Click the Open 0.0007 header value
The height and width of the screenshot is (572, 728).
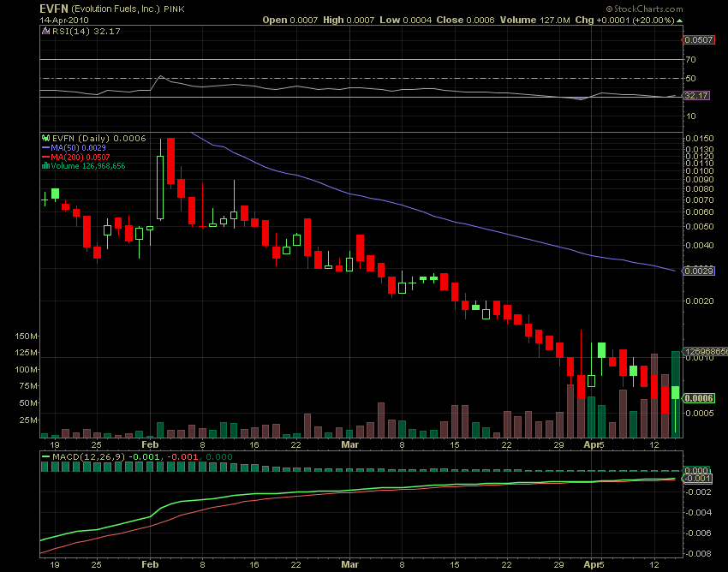[290, 20]
